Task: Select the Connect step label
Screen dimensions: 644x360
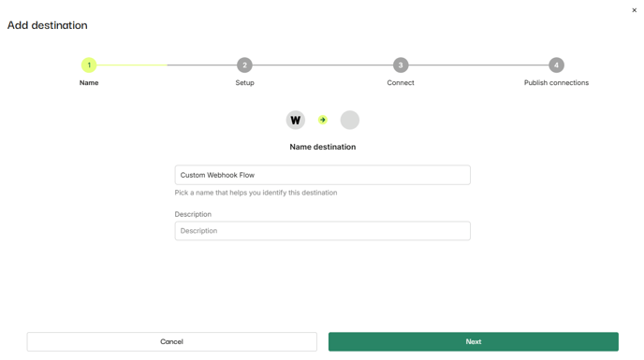Action: point(401,82)
